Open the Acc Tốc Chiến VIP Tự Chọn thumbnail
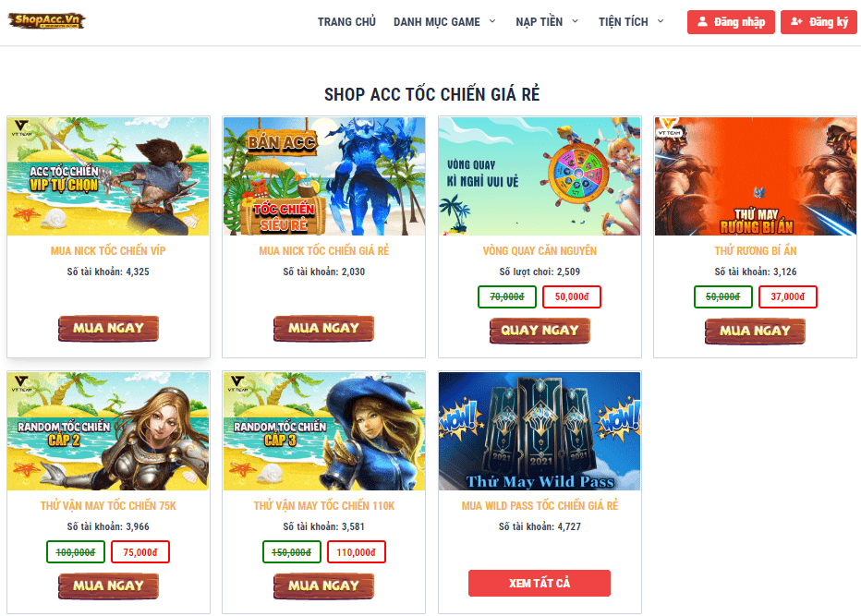 (x=108, y=176)
